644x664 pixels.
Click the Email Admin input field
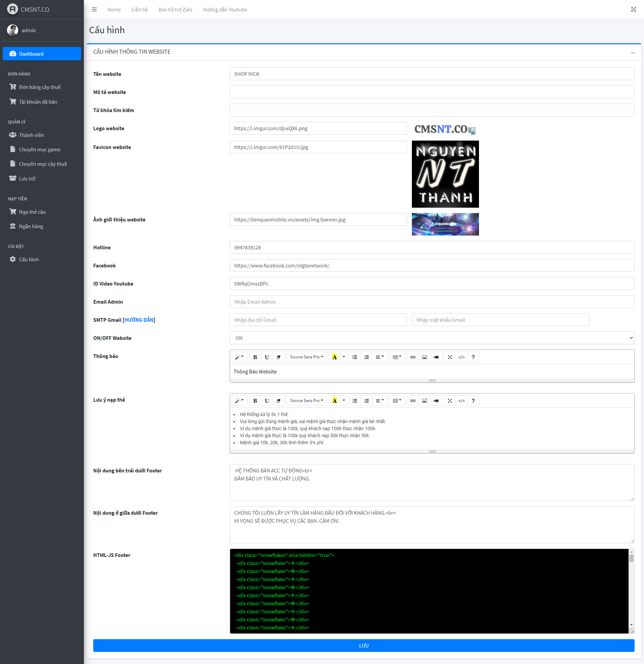(x=432, y=302)
